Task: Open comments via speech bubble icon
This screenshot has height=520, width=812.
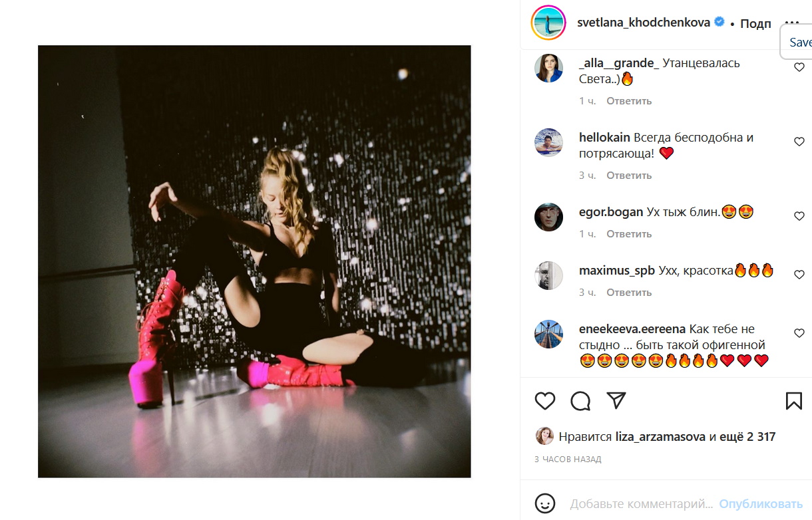Action: pos(580,400)
